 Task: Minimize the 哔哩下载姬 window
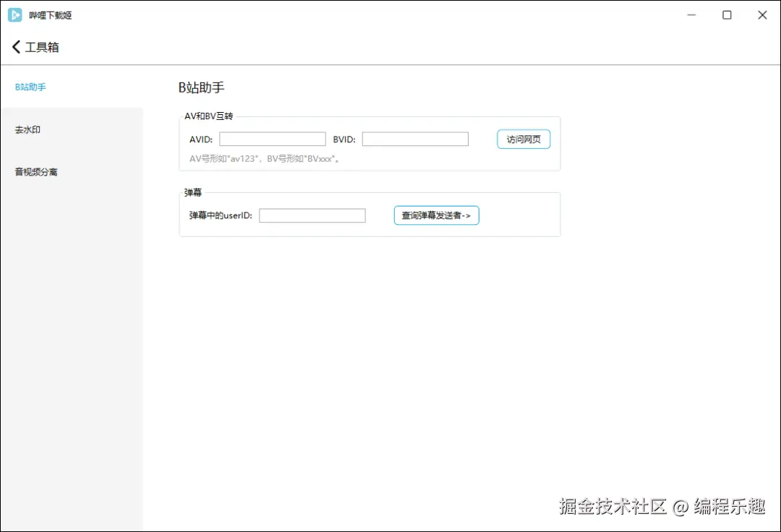tap(691, 15)
